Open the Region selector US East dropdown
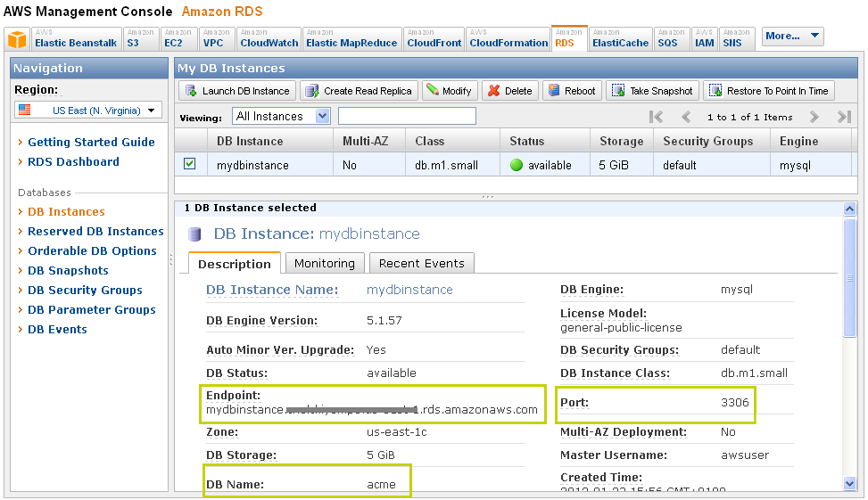The width and height of the screenshot is (868, 500). click(x=88, y=110)
